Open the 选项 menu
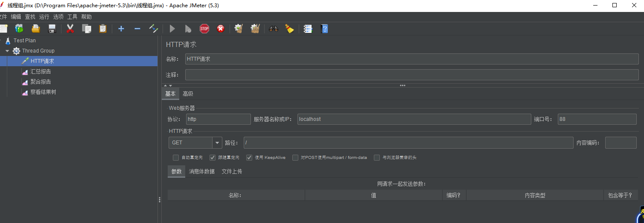 [58, 17]
